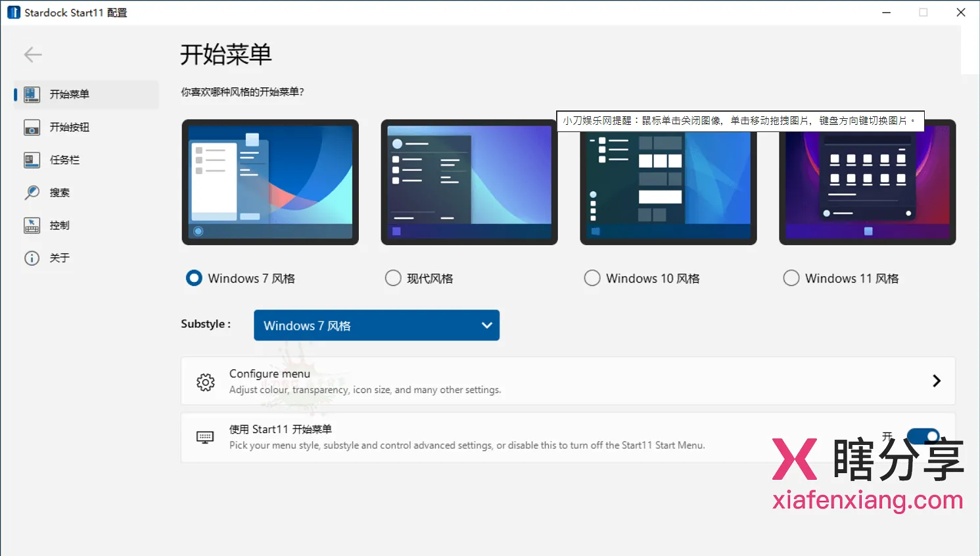Click the 使用 Start11 开始菜单 label
The width and height of the screenshot is (980, 556).
pyautogui.click(x=281, y=429)
